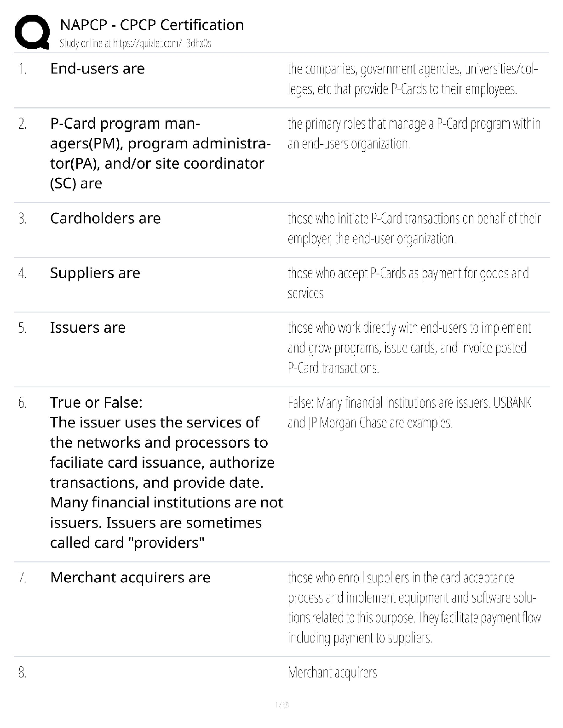Click the End-users definition about companies and agencies
Image resolution: width=563 pixels, height=728 pixels.
[x=412, y=79]
